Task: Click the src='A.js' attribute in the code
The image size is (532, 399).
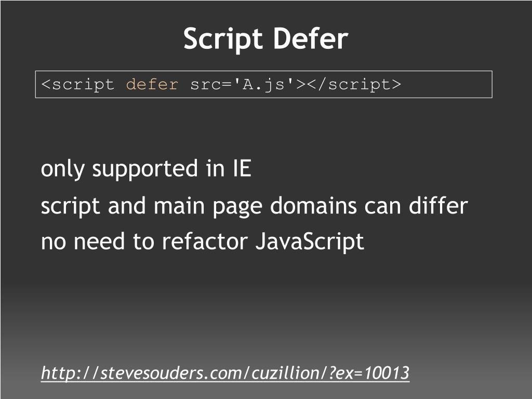Action: [x=243, y=85]
